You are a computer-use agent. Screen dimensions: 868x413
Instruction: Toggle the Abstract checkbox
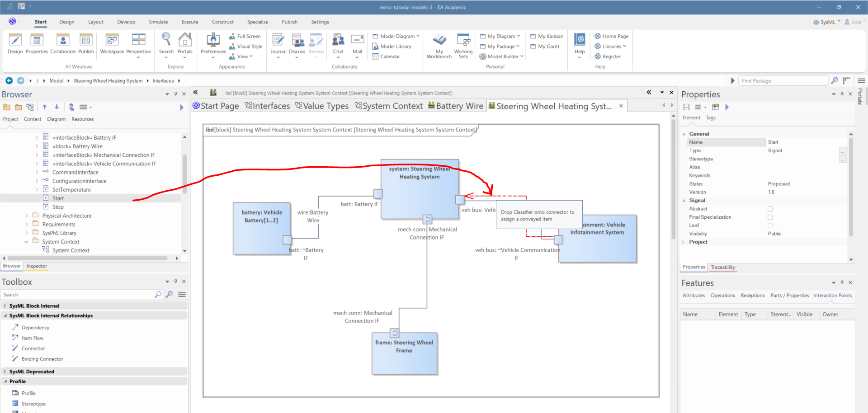coord(770,209)
